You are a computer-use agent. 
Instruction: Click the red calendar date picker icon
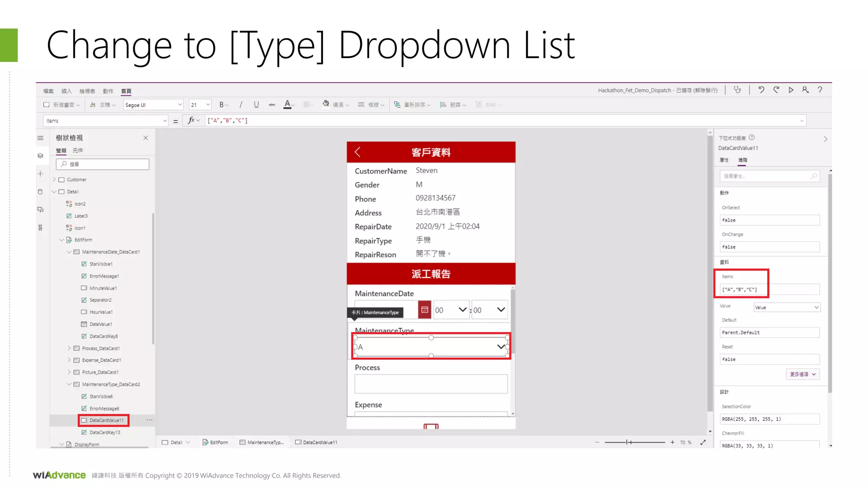tap(425, 310)
